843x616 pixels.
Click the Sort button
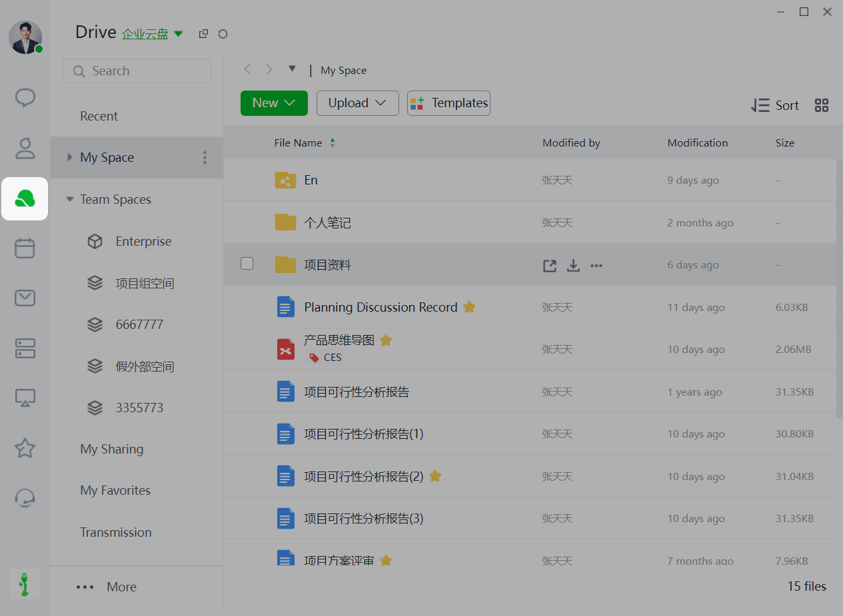tap(774, 105)
